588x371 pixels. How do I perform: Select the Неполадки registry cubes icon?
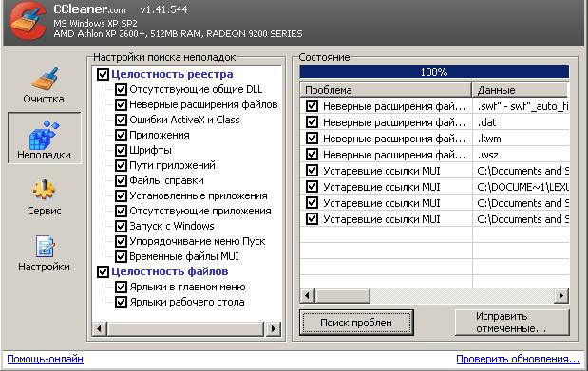click(x=45, y=135)
